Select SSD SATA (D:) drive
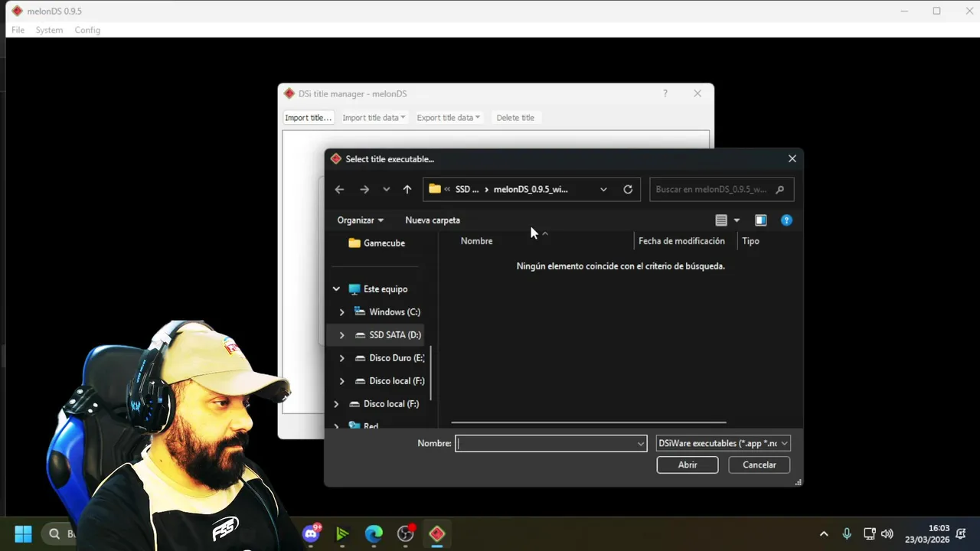 (x=387, y=335)
